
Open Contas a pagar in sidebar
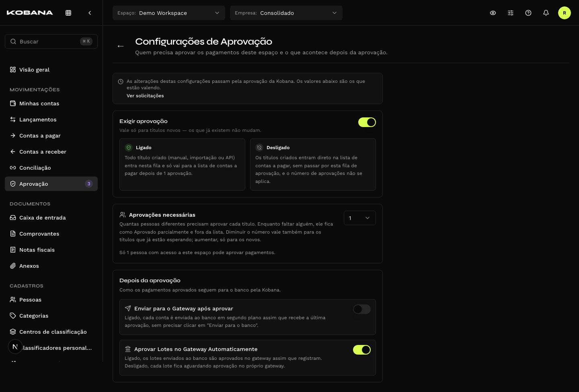pyautogui.click(x=51, y=135)
